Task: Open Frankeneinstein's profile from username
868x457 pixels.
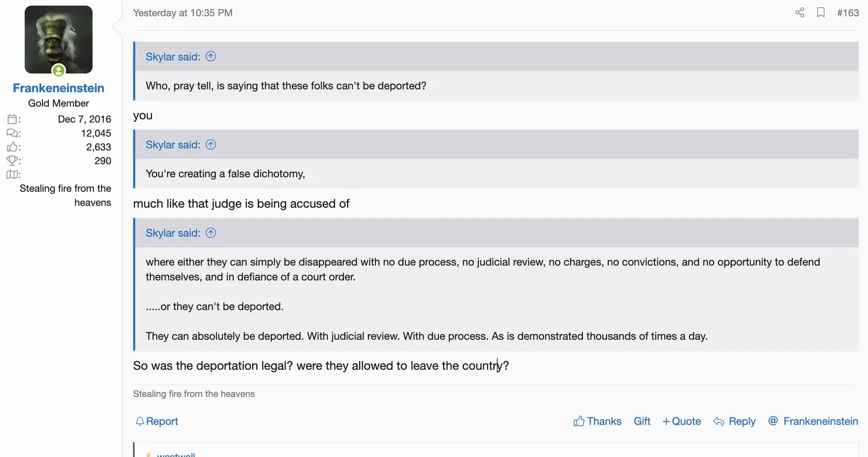Action: pos(59,88)
